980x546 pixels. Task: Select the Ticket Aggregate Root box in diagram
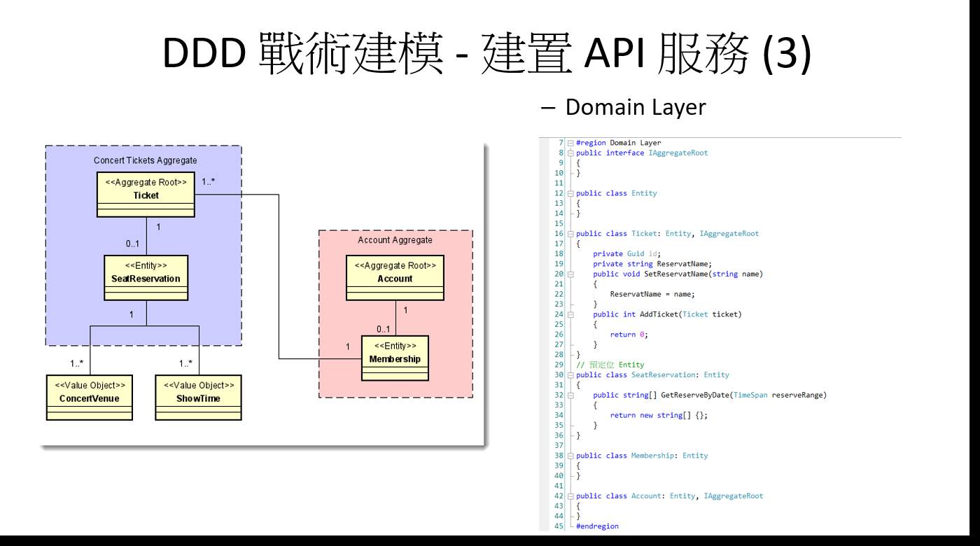[x=146, y=194]
